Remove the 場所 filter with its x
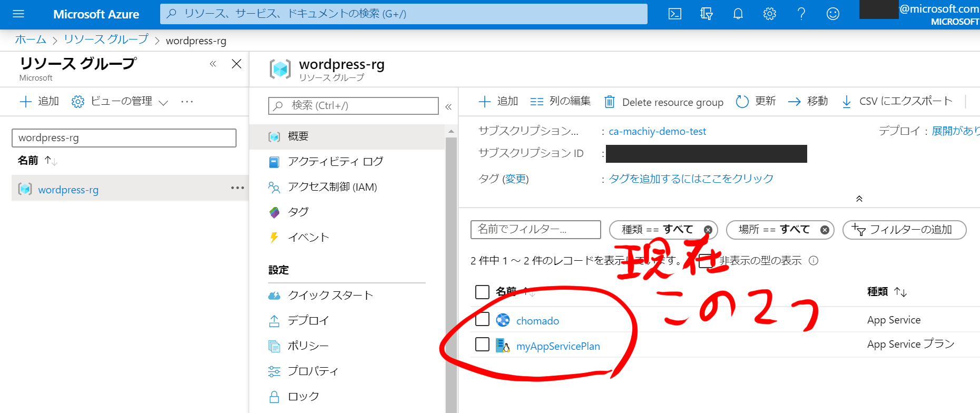This screenshot has width=980, height=413. point(825,230)
